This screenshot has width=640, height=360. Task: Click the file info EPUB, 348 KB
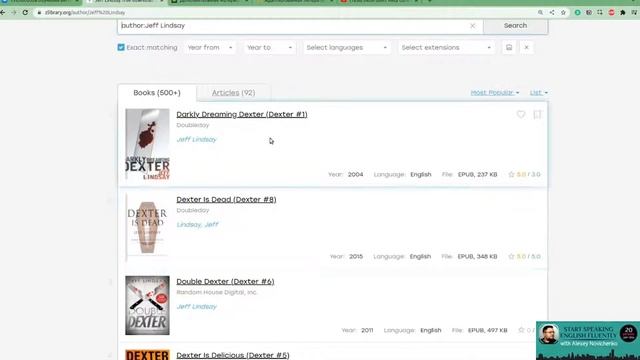click(478, 256)
